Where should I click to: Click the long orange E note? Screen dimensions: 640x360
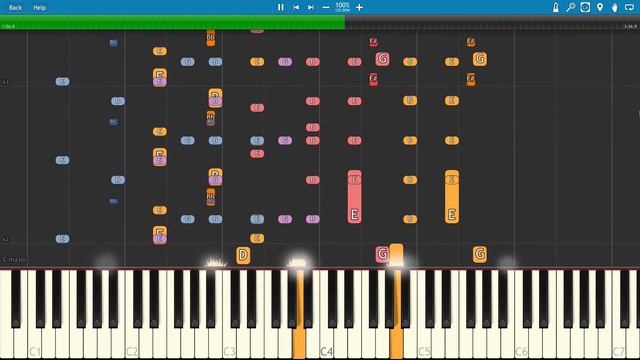click(x=452, y=197)
